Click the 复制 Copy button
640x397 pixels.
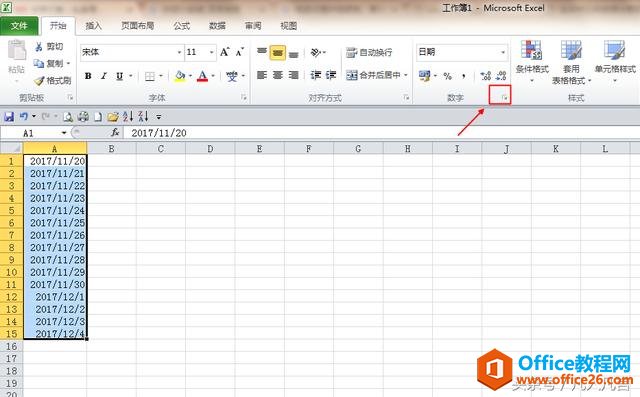(x=49, y=64)
